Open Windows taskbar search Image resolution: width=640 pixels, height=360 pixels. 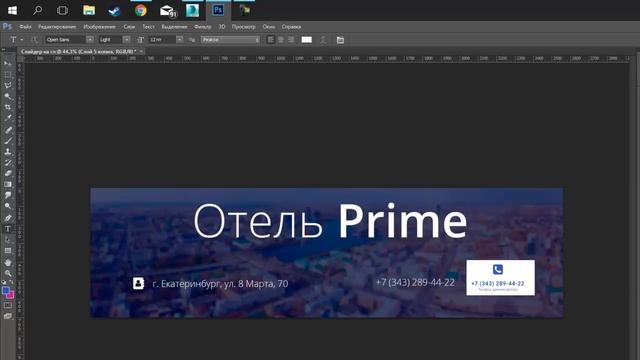(38, 10)
